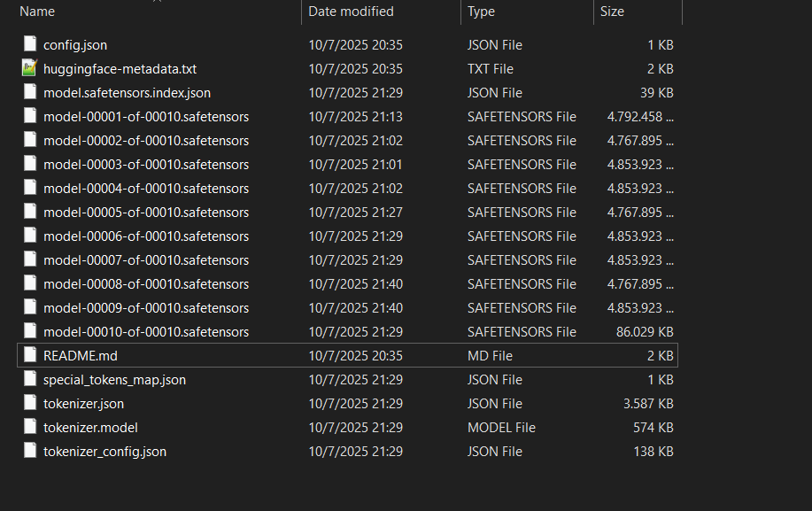Click the model-00003-of-00010.safetensors file icon
812x511 pixels.
(30, 163)
